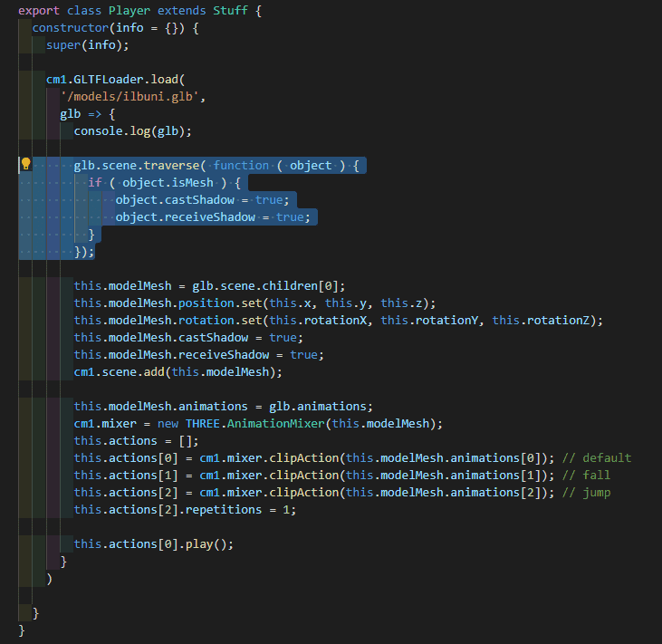
Task: Click 'this.actions[0].play();' line
Action: (154, 544)
